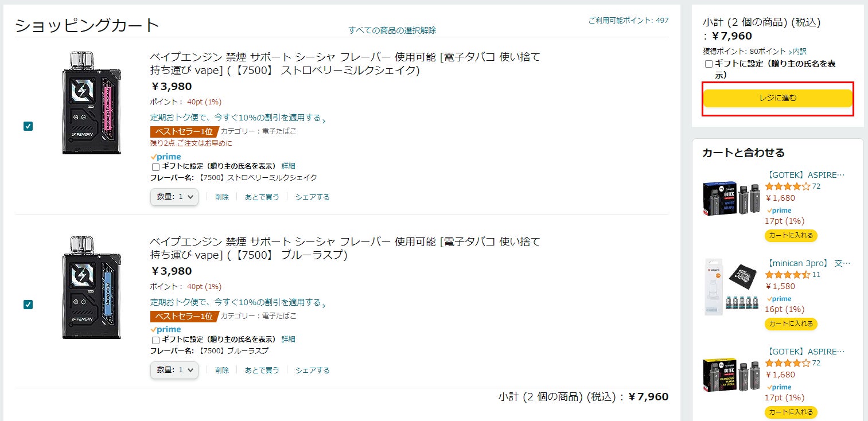Click the star rating of the first GOTEK item
This screenshot has width=868, height=421.
coord(787,186)
